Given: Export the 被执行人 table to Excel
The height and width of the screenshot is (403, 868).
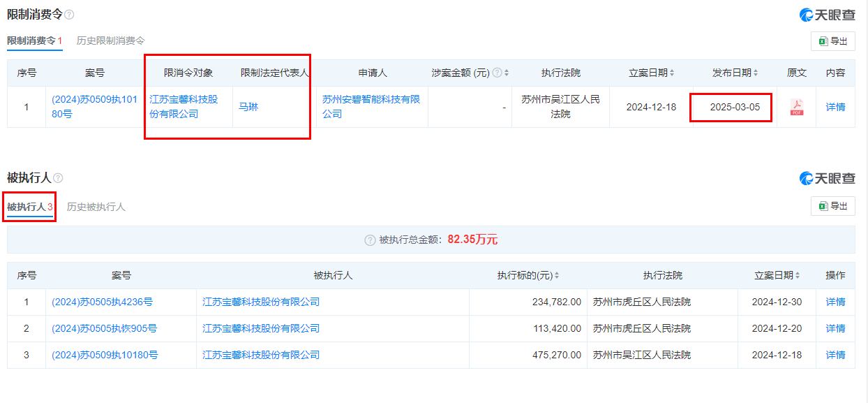Looking at the screenshot, I should coord(832,206).
